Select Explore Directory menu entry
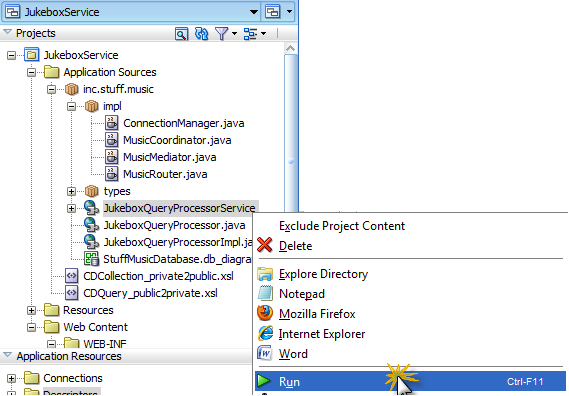The image size is (569, 396). click(x=323, y=274)
